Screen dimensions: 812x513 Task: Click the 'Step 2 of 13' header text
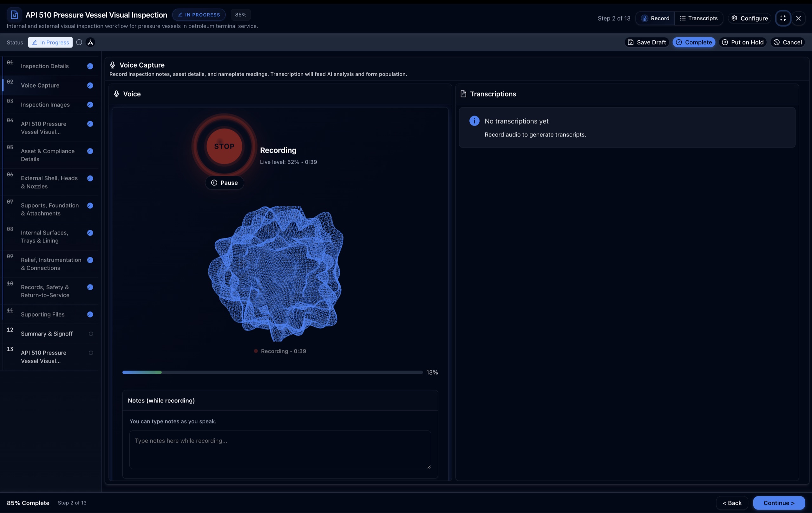point(614,18)
